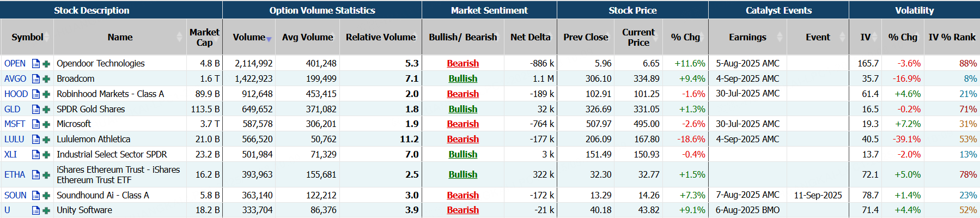Screen dimensions: 980x218
Task: Sort the table by Name column
Action: click(x=120, y=37)
